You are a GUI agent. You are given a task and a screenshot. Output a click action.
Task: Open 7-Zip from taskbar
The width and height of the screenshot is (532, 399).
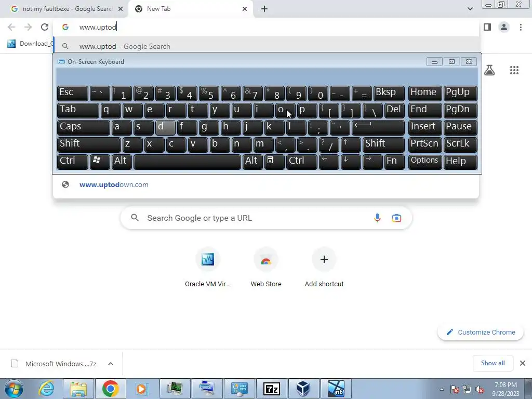point(271,389)
